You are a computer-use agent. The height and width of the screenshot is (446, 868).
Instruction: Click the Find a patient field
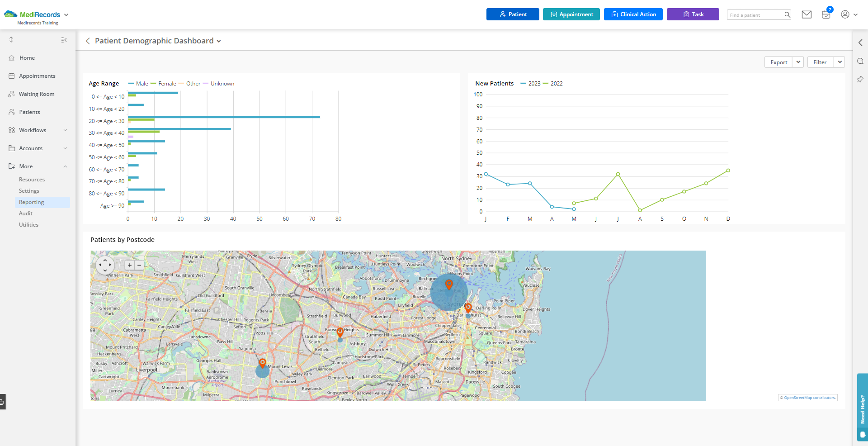[x=755, y=15]
